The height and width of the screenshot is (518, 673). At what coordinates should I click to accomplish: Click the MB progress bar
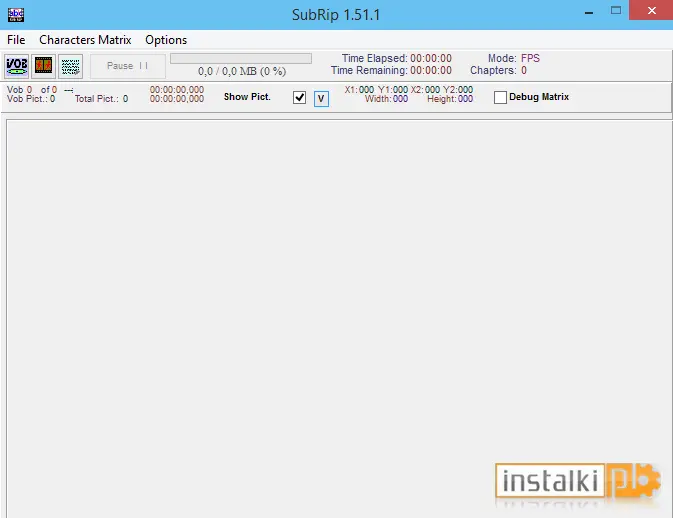[241, 58]
